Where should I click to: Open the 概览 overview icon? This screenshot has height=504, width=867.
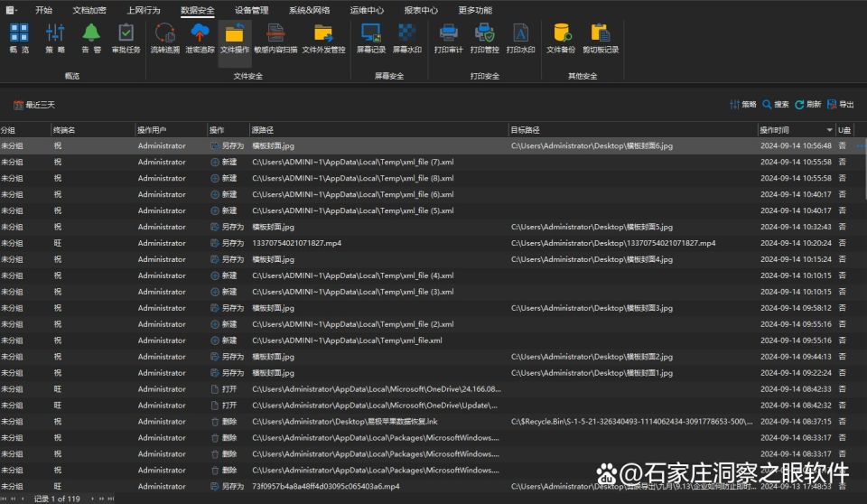coord(19,38)
